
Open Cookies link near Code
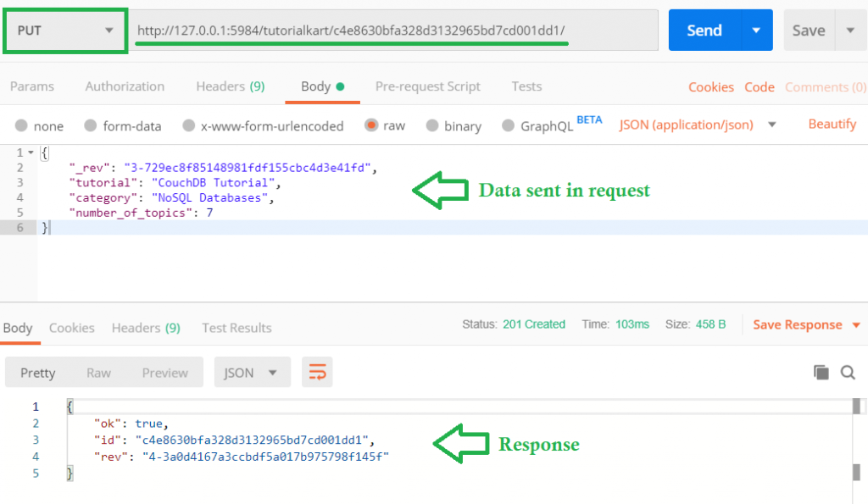pyautogui.click(x=711, y=87)
